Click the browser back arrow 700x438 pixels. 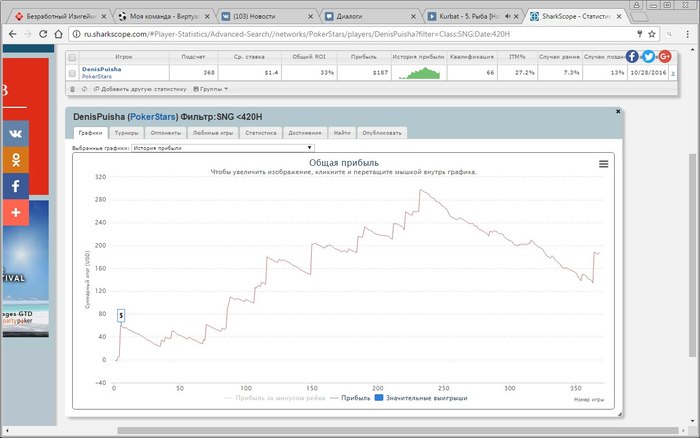(12, 34)
